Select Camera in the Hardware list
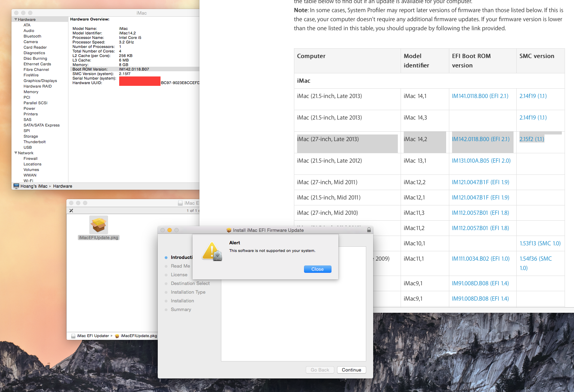The width and height of the screenshot is (574, 392). point(31,42)
